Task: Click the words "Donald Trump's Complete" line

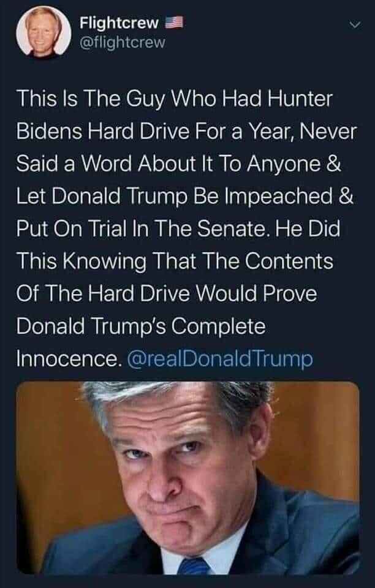Action: (141, 326)
